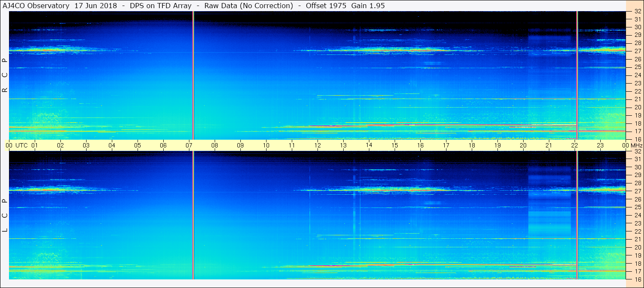Click "DPS on TFD Array" in the header

click(160, 6)
